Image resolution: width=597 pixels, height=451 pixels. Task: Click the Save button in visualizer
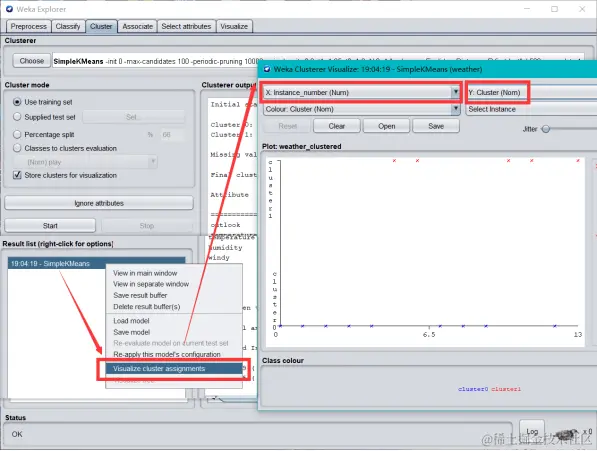[436, 126]
